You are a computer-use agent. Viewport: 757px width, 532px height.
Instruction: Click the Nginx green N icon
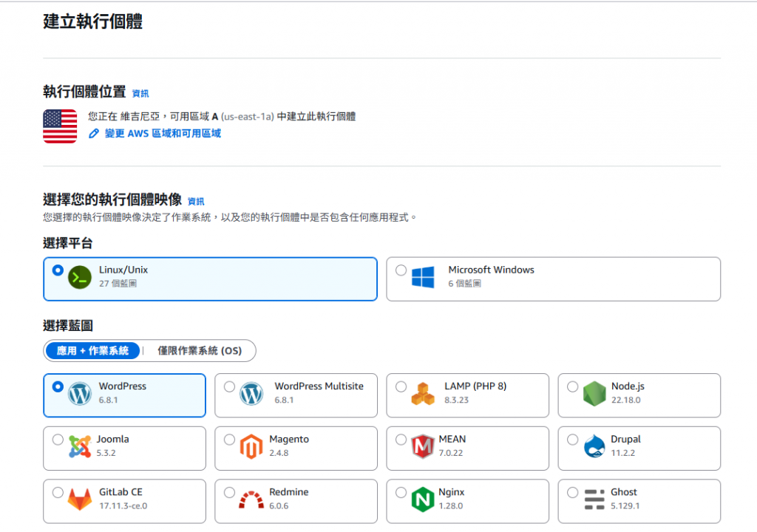(x=423, y=499)
